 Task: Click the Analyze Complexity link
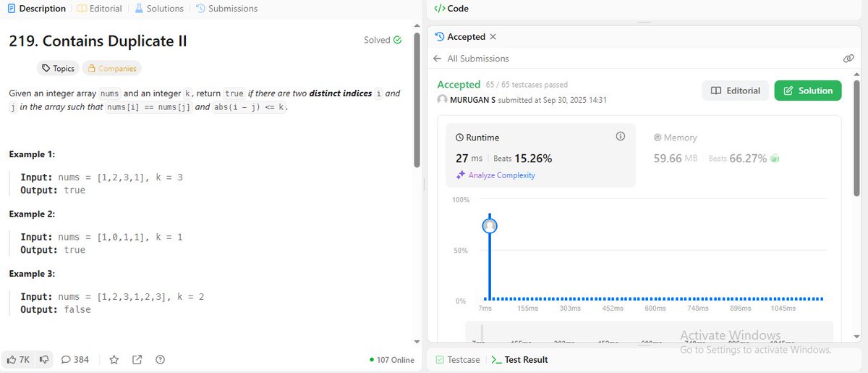tap(501, 175)
